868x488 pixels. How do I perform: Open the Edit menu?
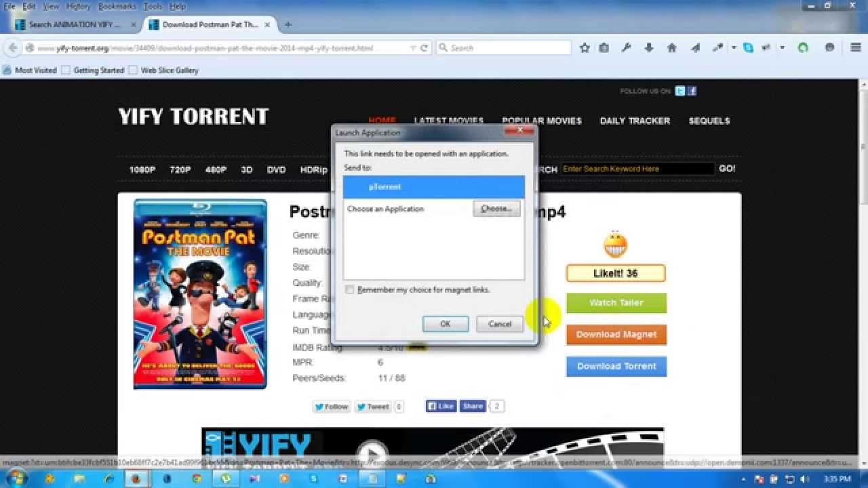pyautogui.click(x=29, y=6)
